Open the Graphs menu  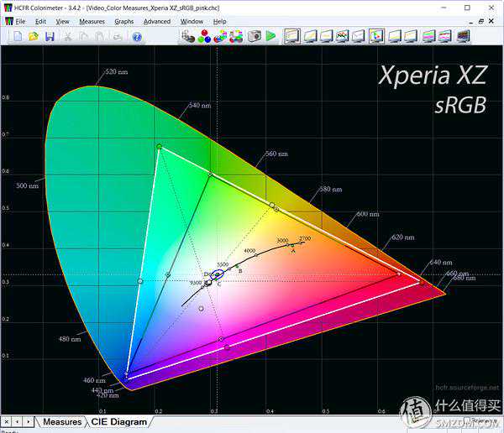point(123,21)
